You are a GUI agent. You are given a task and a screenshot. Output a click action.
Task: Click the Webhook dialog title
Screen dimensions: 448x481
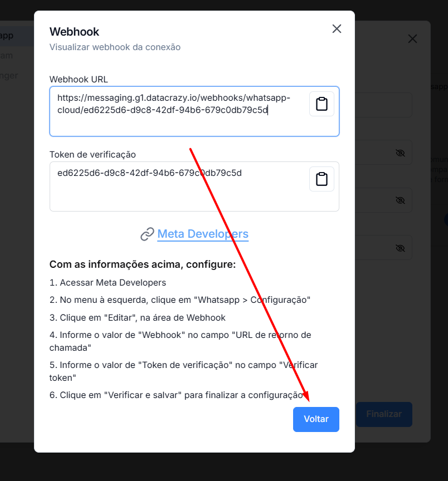pyautogui.click(x=74, y=32)
